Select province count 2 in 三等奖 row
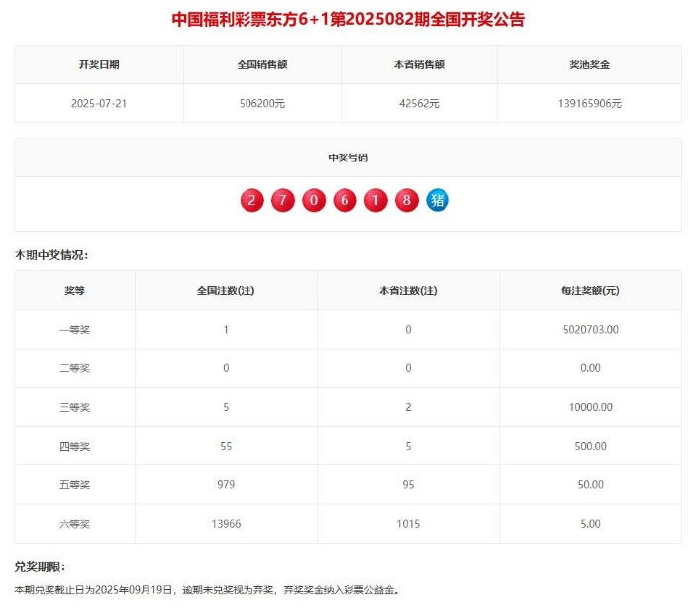 click(408, 407)
